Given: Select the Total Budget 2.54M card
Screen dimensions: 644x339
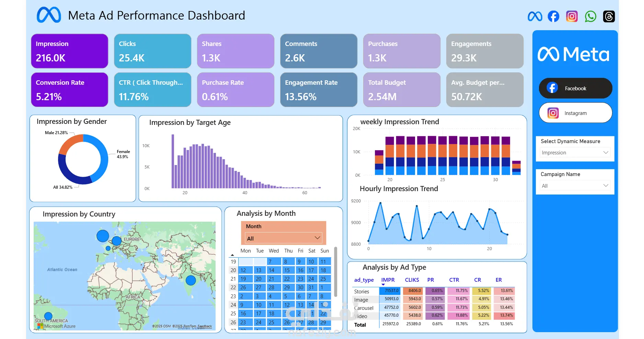Looking at the screenshot, I should click(x=402, y=90).
